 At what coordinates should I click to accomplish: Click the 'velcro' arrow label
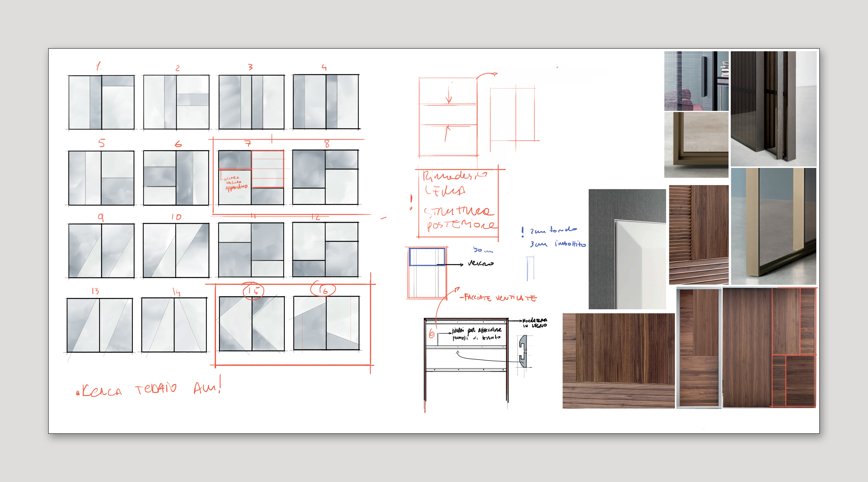[481, 263]
